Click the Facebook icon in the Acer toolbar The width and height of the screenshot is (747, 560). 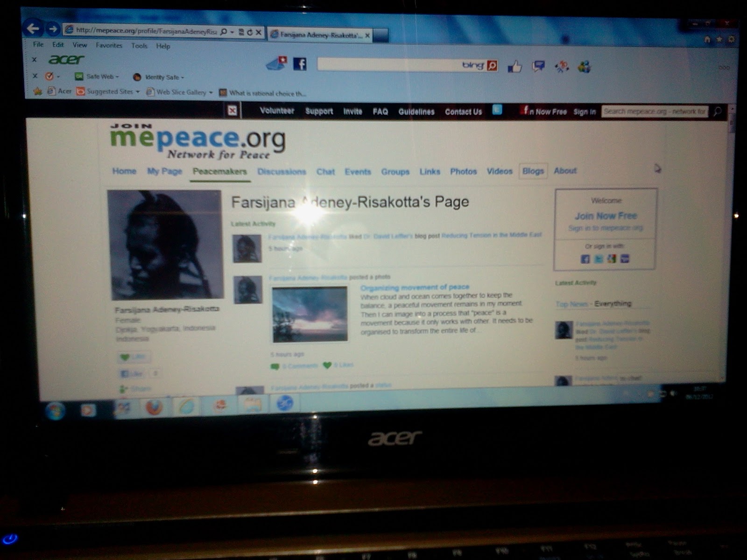click(x=300, y=64)
